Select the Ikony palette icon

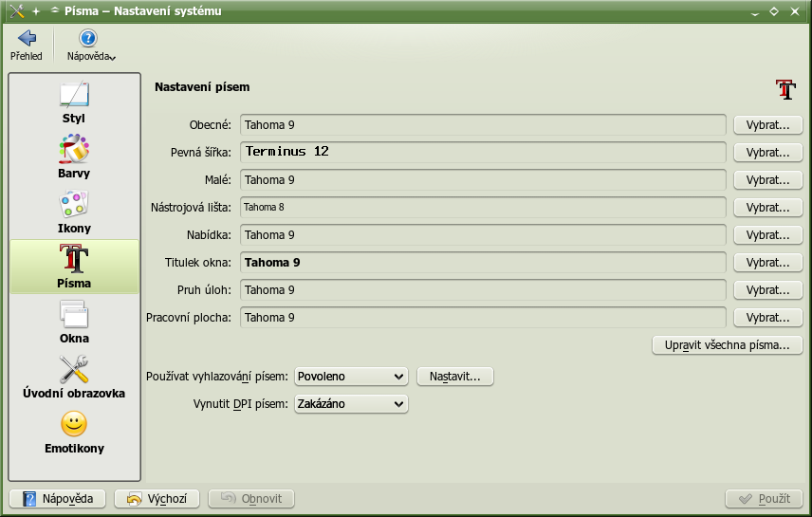click(x=74, y=204)
